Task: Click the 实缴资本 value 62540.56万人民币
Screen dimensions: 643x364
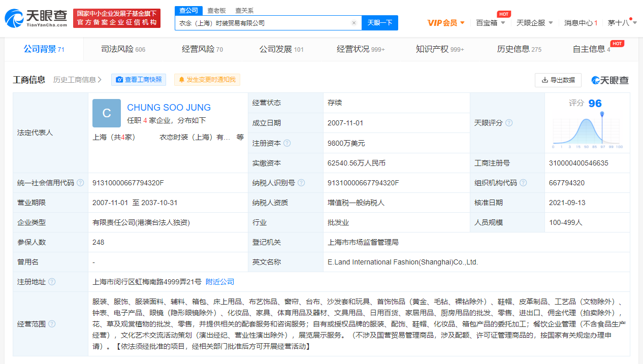Action: (x=357, y=163)
